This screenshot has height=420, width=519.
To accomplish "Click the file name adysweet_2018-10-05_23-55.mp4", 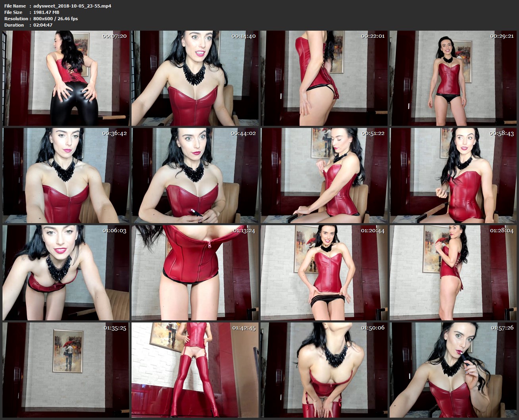I will click(x=72, y=6).
